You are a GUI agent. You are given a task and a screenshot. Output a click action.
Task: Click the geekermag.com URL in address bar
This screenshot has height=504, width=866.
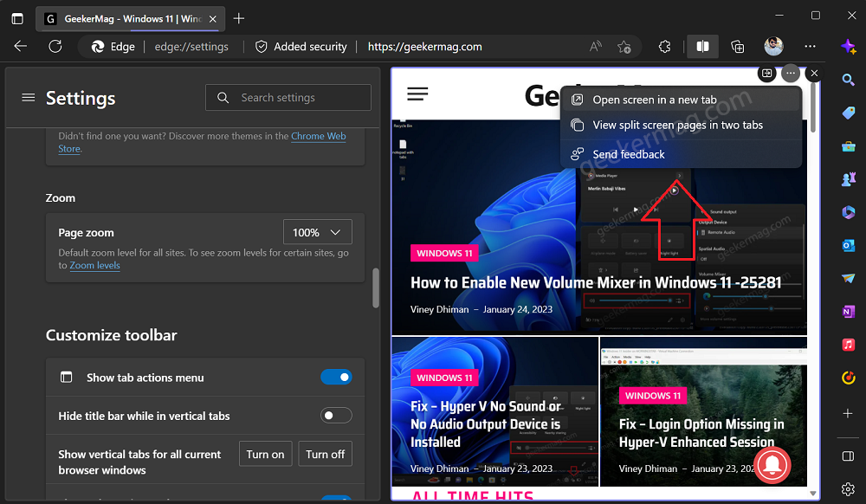(424, 47)
